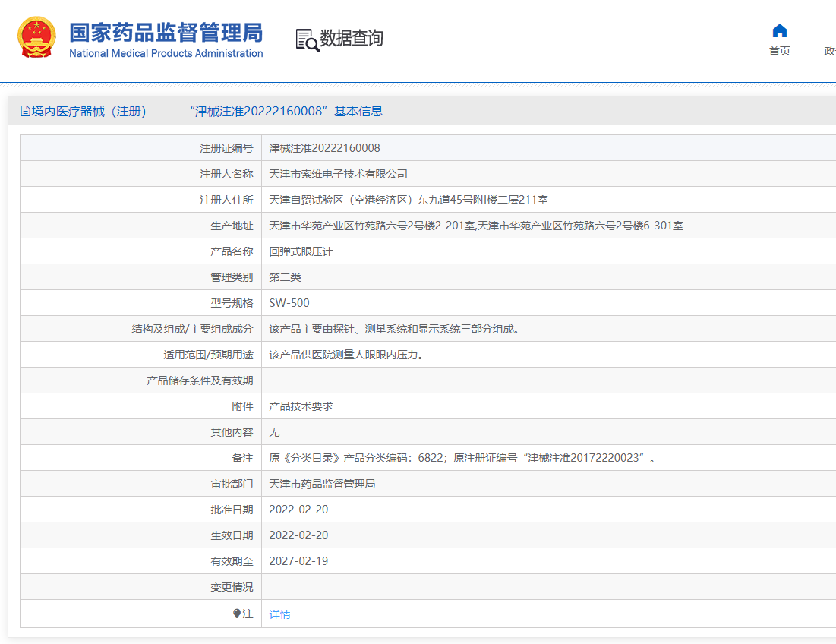Click the document icon before 境内医疗器械
This screenshot has width=836, height=644.
click(25, 111)
